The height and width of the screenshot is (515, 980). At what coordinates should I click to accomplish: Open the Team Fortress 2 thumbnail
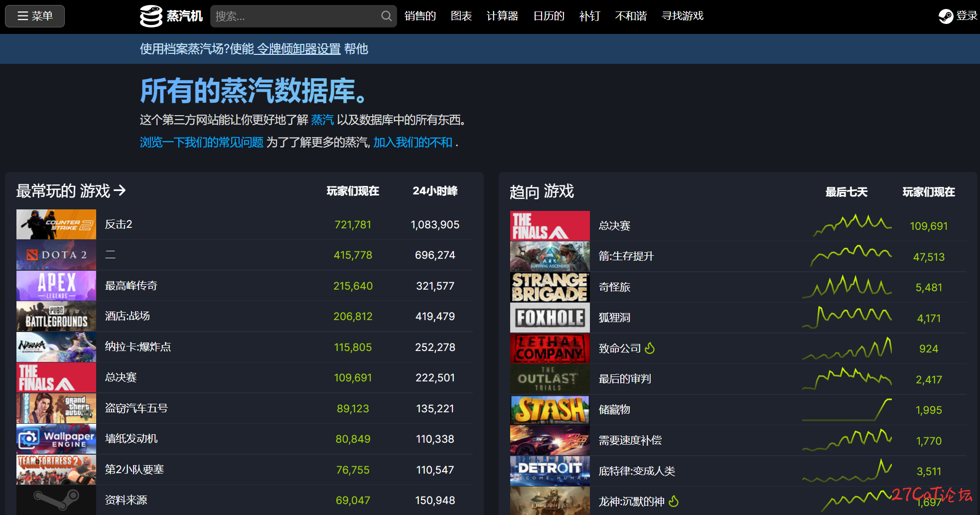point(56,470)
